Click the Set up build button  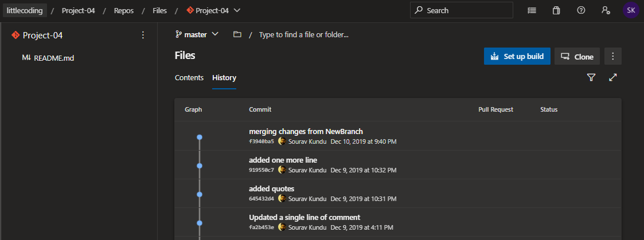click(x=517, y=56)
